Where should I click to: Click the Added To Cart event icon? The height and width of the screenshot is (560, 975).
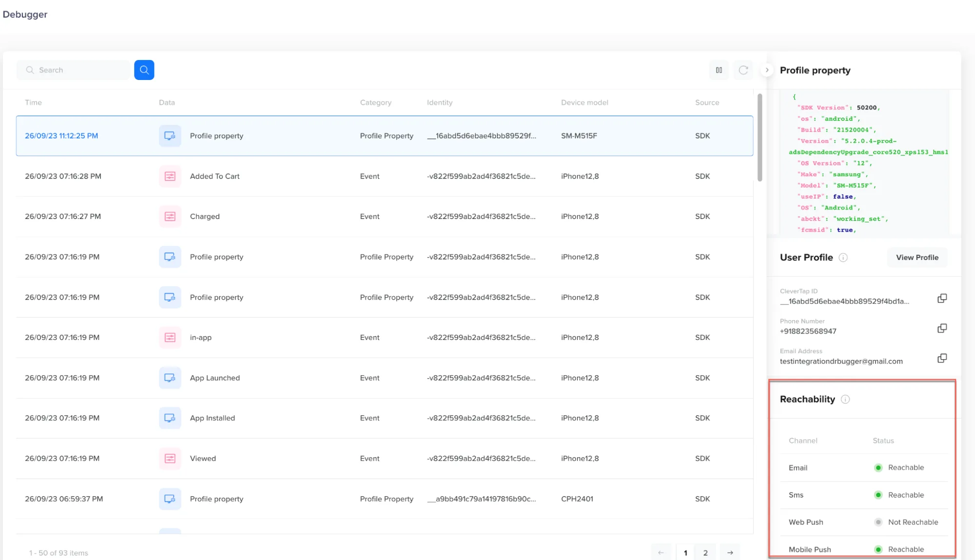point(170,176)
